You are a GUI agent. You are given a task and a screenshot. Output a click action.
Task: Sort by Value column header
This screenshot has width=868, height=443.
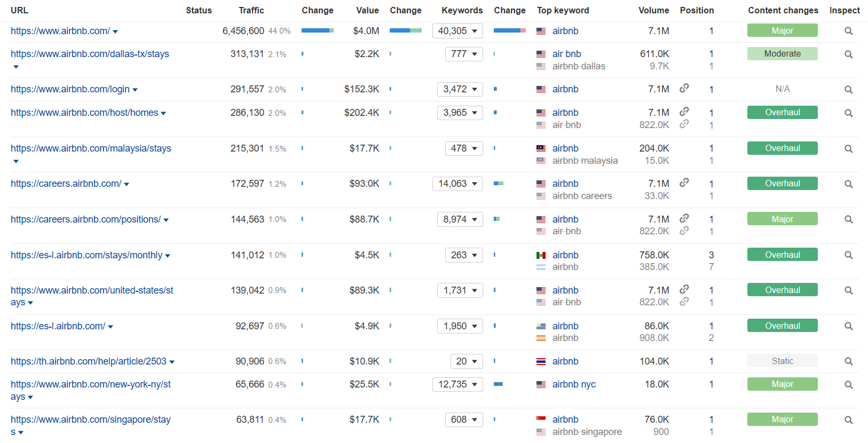click(x=368, y=10)
